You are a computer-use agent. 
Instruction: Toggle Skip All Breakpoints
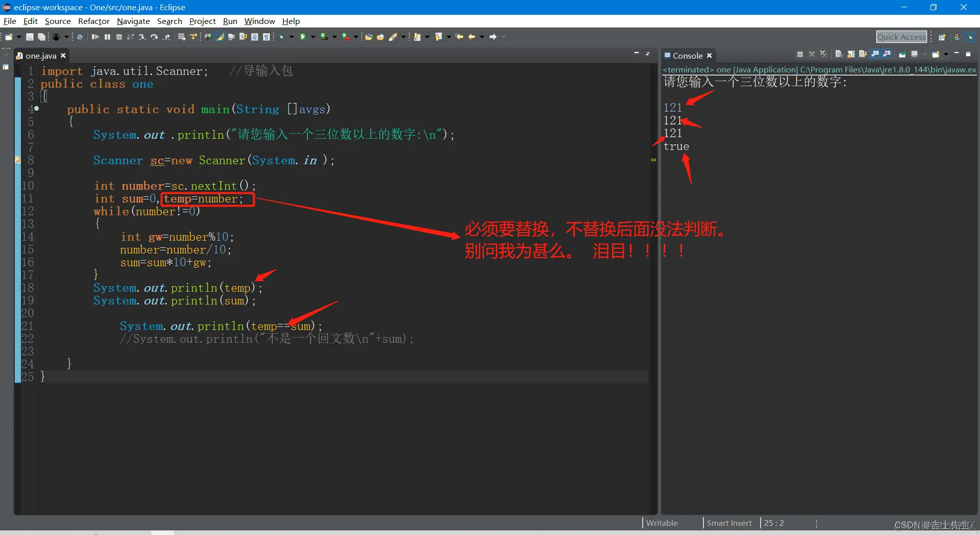click(79, 37)
